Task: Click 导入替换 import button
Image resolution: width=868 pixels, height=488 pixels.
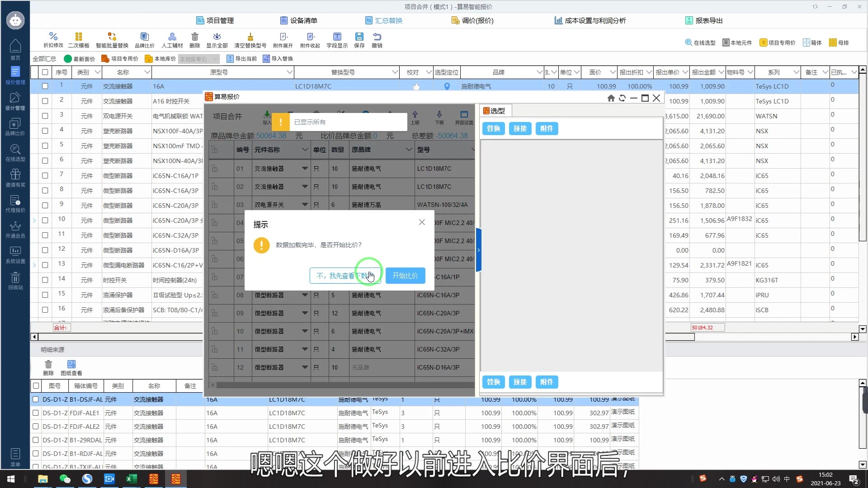Action: [278, 59]
